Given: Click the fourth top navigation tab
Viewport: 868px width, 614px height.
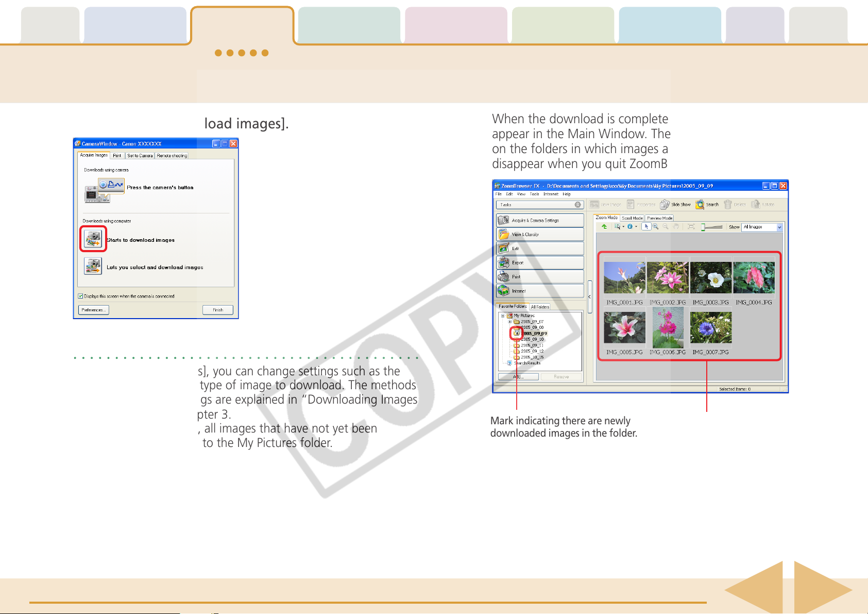Looking at the screenshot, I should [x=349, y=25].
